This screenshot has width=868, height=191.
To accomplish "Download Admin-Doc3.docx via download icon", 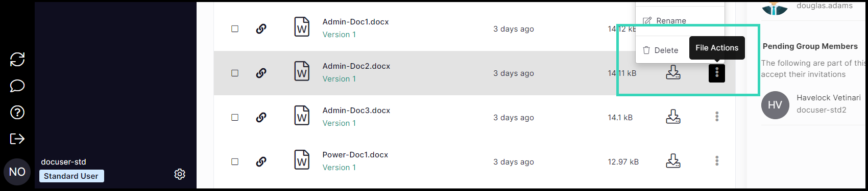I will [x=673, y=117].
